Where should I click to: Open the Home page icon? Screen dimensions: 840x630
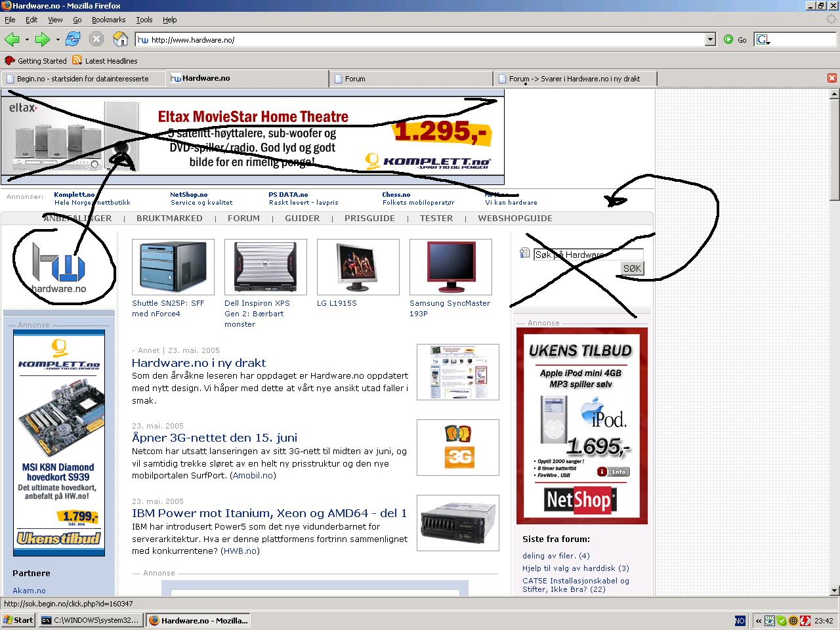(120, 39)
